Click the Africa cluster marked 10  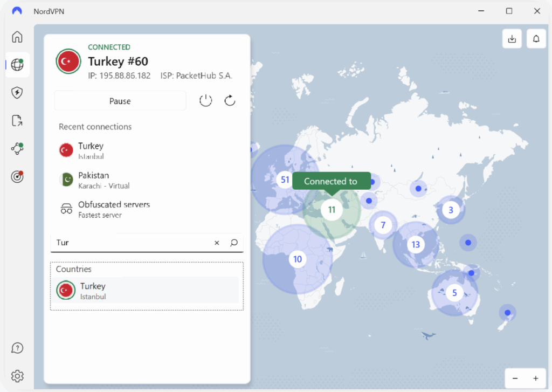[x=298, y=259]
